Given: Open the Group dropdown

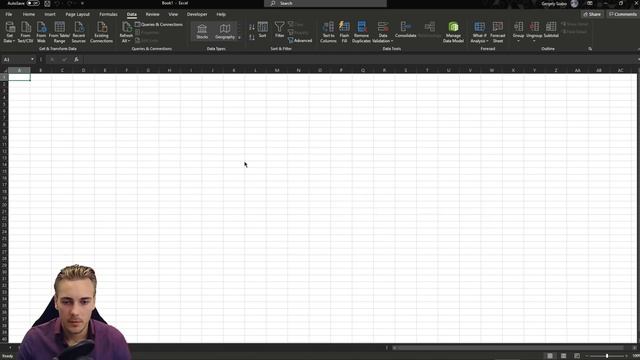Looking at the screenshot, I should coord(518,32).
